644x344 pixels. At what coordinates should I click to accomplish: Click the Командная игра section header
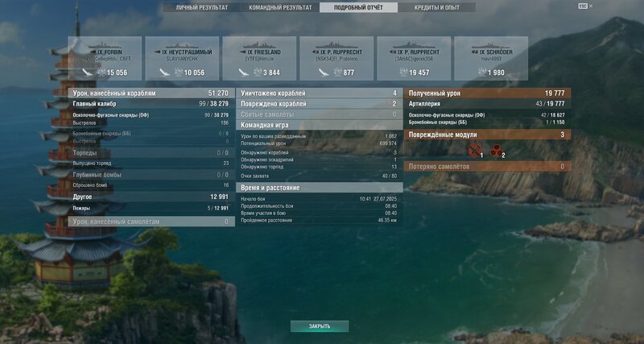click(x=320, y=125)
